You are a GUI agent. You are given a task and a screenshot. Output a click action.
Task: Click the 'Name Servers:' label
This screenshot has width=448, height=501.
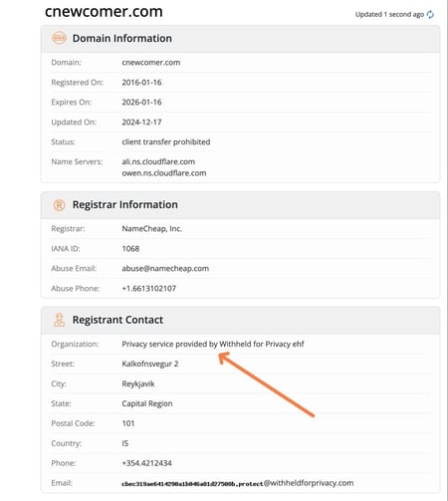pos(77,161)
